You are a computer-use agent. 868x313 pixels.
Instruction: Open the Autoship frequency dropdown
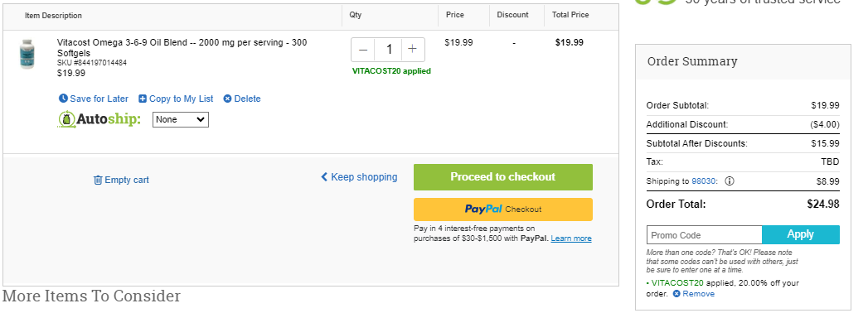click(x=181, y=119)
